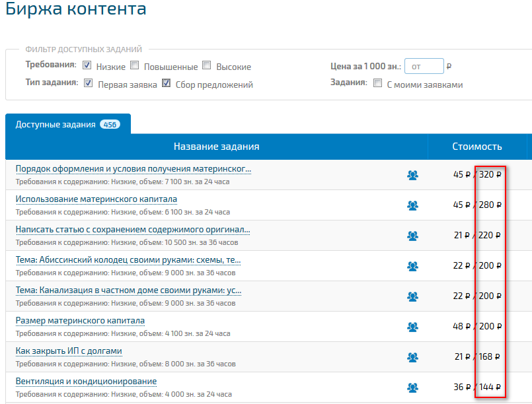This screenshot has width=532, height=404.
Task: Open task Использование материнского капитала
Action: pyautogui.click(x=96, y=199)
